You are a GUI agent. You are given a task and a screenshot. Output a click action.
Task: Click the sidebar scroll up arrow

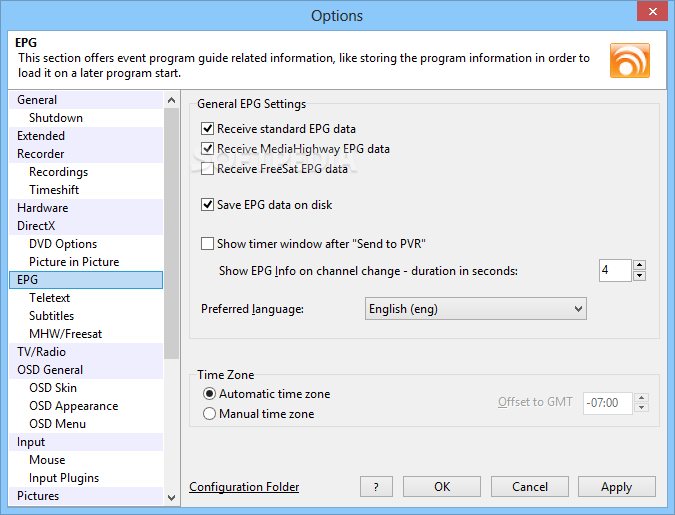coord(171,100)
